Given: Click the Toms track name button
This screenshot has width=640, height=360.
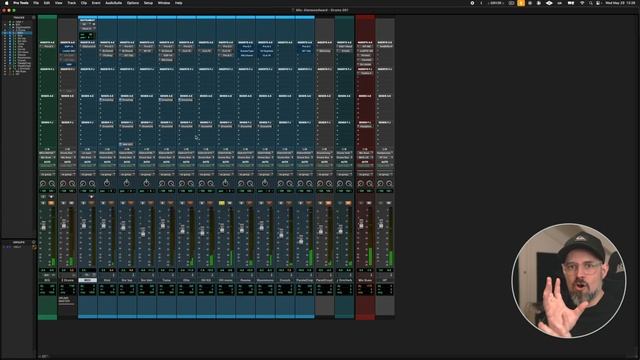Looking at the screenshot, I should (x=167, y=280).
